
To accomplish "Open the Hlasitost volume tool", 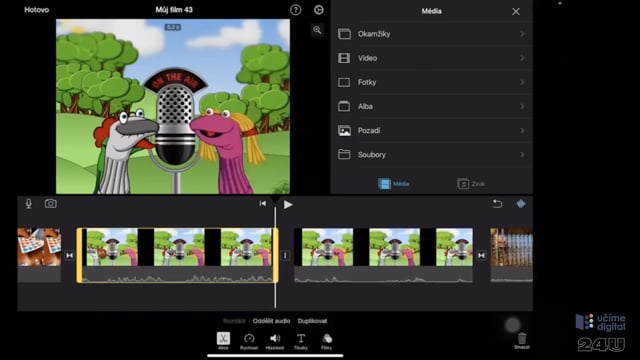I will 275,341.
